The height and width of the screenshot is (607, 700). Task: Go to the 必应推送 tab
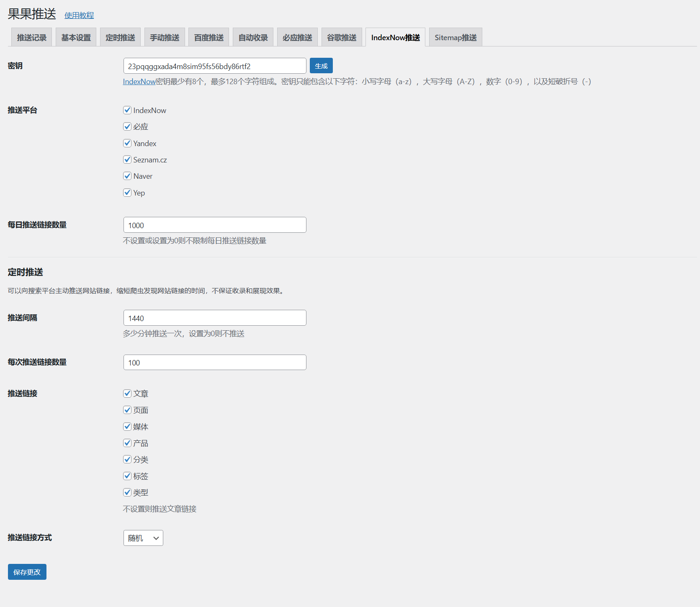tap(297, 37)
